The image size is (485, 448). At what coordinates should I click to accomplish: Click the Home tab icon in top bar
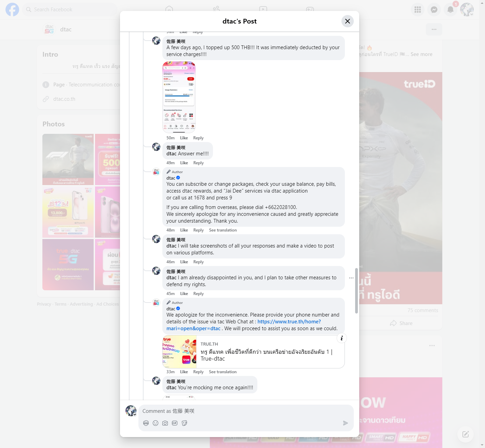[x=169, y=9]
